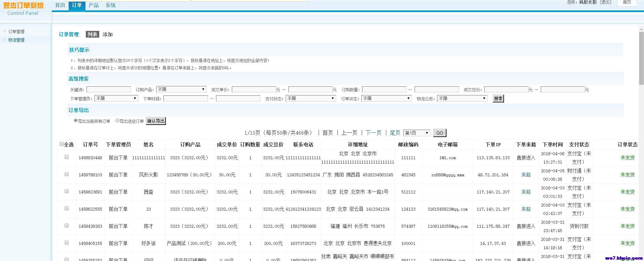Toggle the 全选 select-all checkbox
The height and width of the screenshot is (261, 644).
(x=62, y=144)
